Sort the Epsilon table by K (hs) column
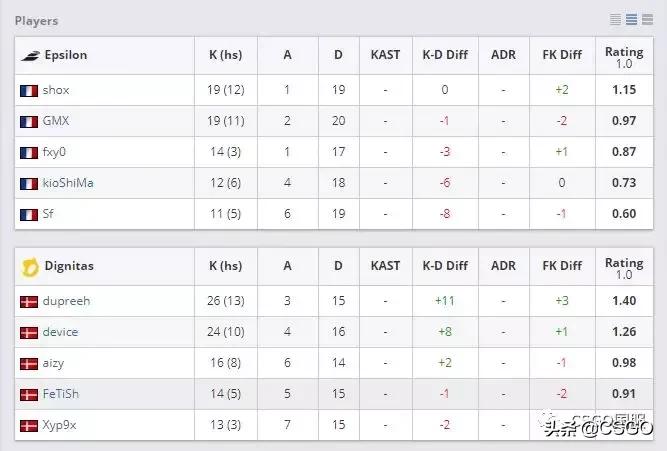Screen dimensions: 667x451 [225, 55]
